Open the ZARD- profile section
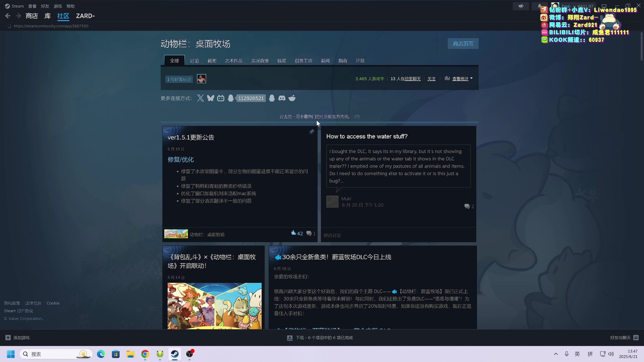Viewport: 644px width, 362px height. 85,16
